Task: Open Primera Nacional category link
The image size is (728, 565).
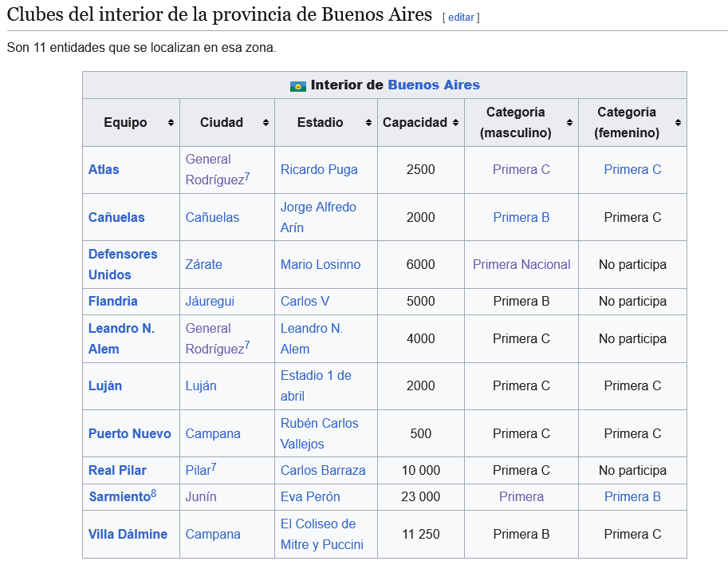Action: pos(521,264)
